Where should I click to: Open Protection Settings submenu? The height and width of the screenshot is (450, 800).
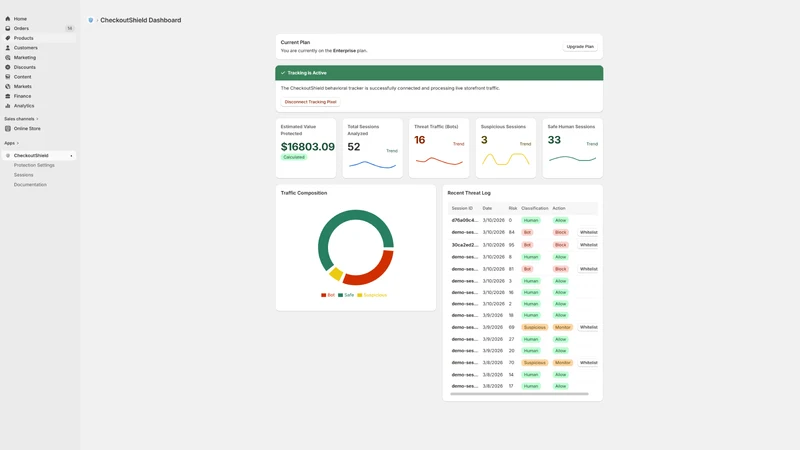[34, 165]
